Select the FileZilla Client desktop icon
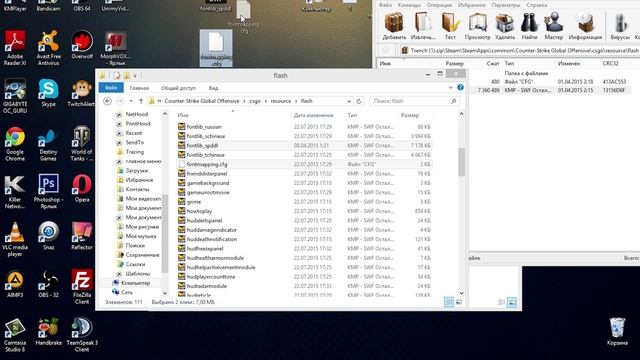Image resolution: width=640 pixels, height=360 pixels. [x=82, y=287]
